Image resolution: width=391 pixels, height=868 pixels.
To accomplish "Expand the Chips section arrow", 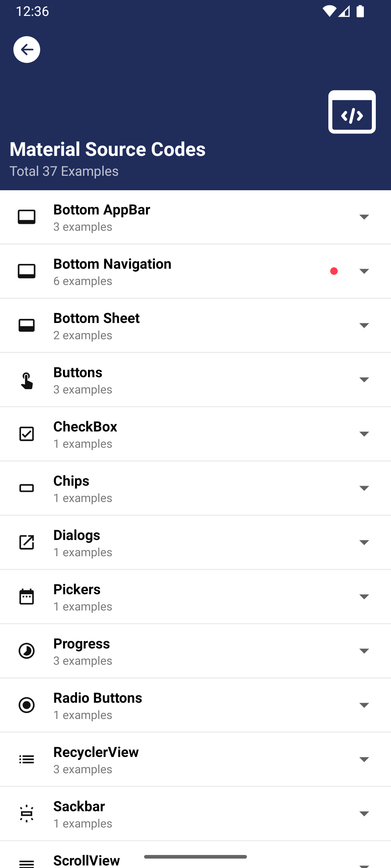I will coord(364,488).
